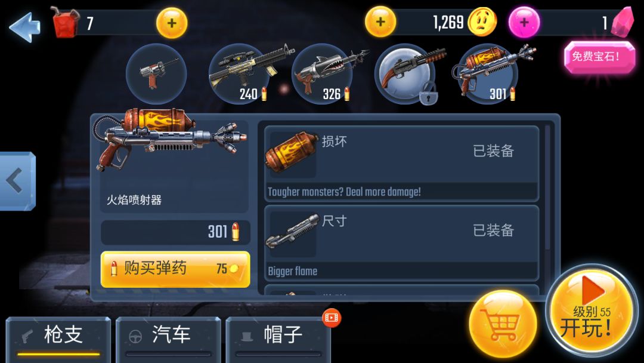Screen dimensions: 644x363
Task: Start level 55 with 开玩 button
Action: [x=592, y=310]
